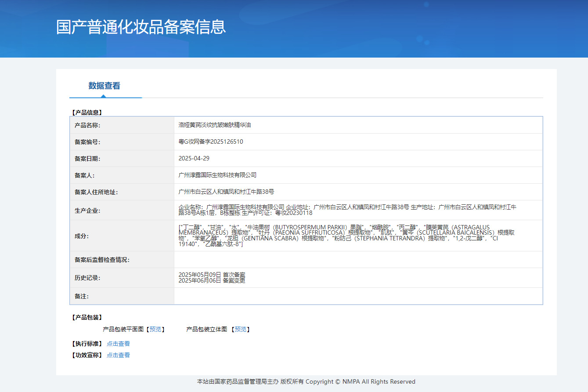The width and height of the screenshot is (588, 392).
Task: Click the 成分 ingredients list text
Action: click(x=346, y=236)
